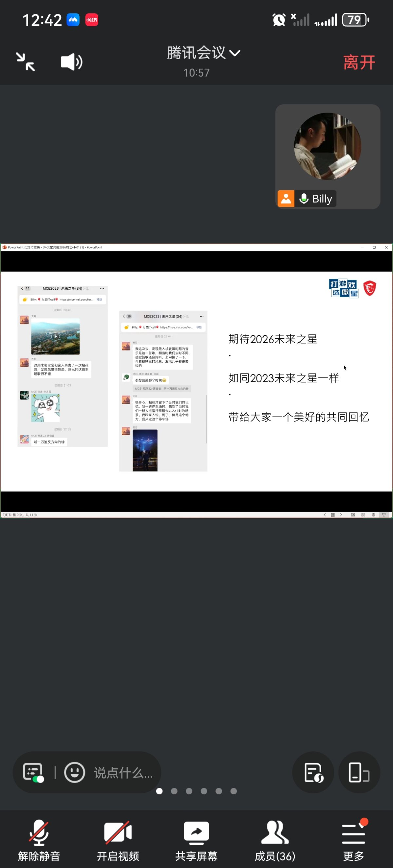This screenshot has width=393, height=868.
Task: Open the 更多 more menu
Action: tap(354, 841)
